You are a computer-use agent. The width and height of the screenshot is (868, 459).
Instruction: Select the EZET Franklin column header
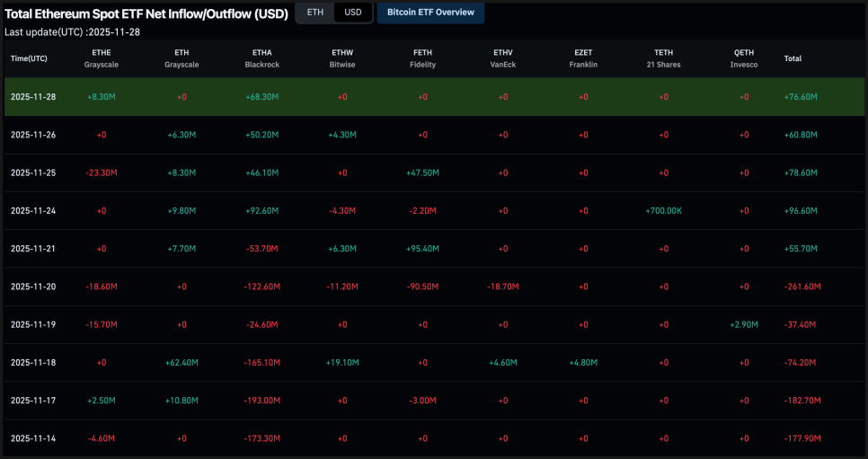pyautogui.click(x=583, y=58)
